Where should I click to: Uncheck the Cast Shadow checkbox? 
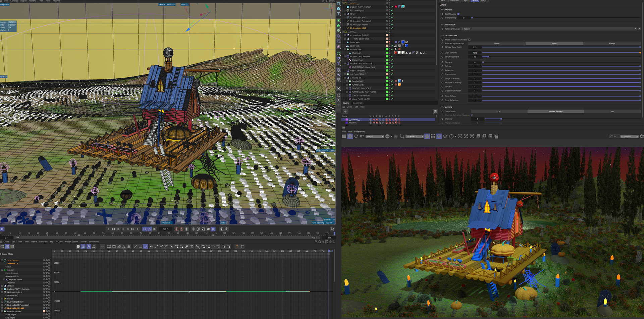458,14
